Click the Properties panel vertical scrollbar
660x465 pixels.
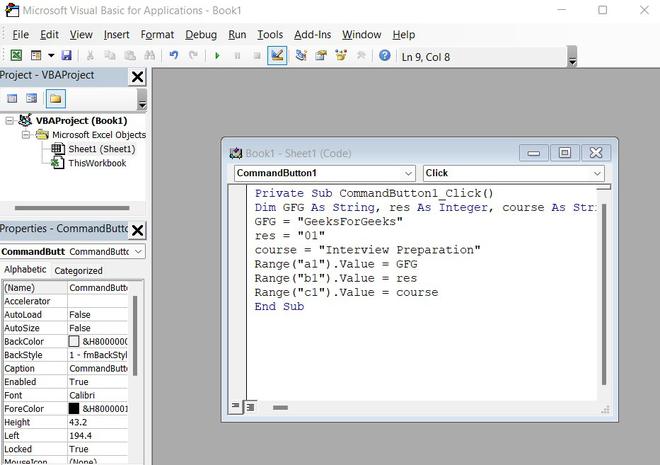coord(135,335)
